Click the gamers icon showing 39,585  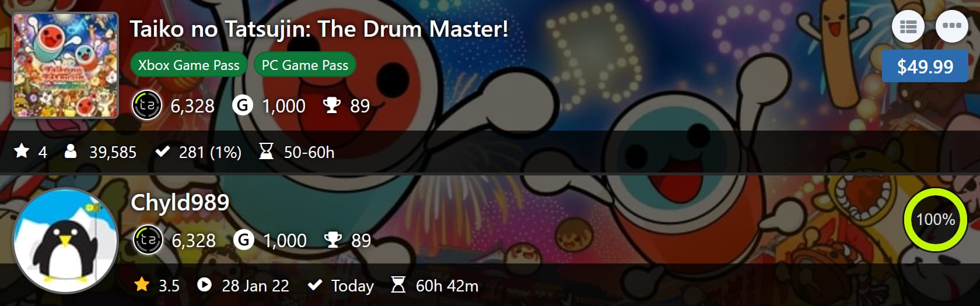[x=71, y=152]
